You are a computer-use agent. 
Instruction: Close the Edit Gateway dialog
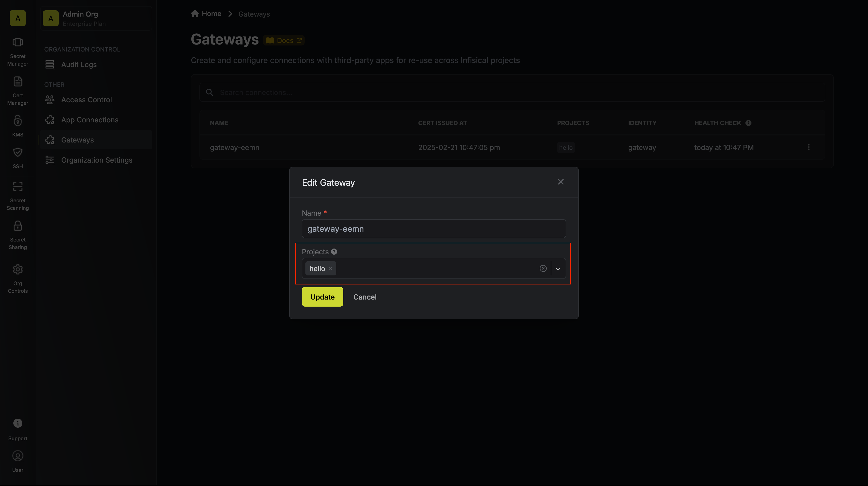[561, 182]
